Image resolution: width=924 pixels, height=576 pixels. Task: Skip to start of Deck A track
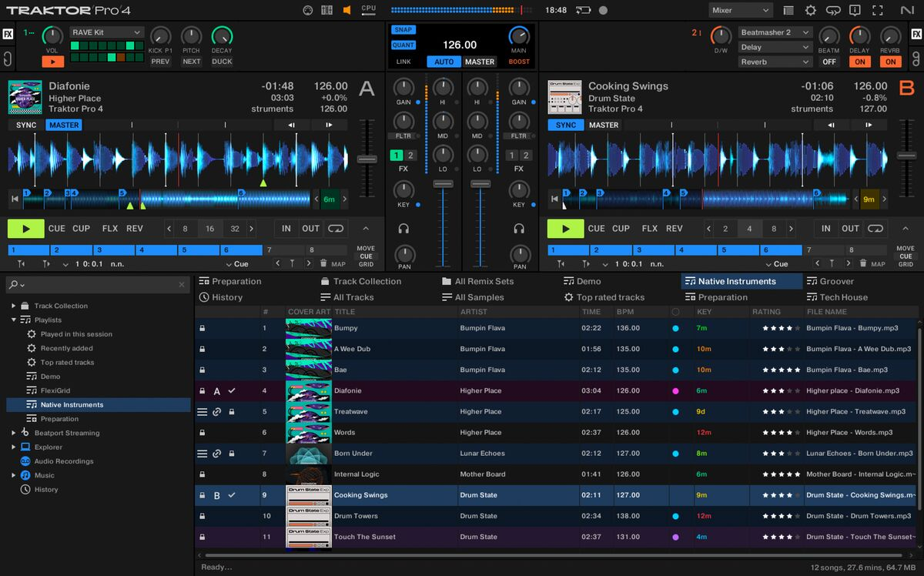(x=14, y=199)
